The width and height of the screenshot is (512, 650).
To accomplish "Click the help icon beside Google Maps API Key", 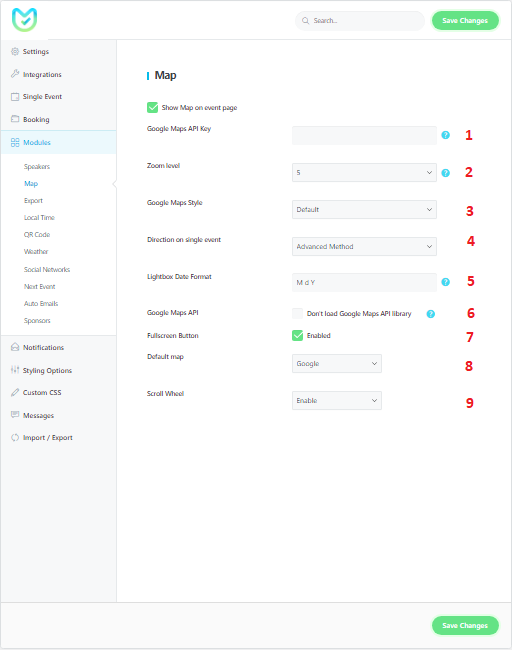I will 445,135.
